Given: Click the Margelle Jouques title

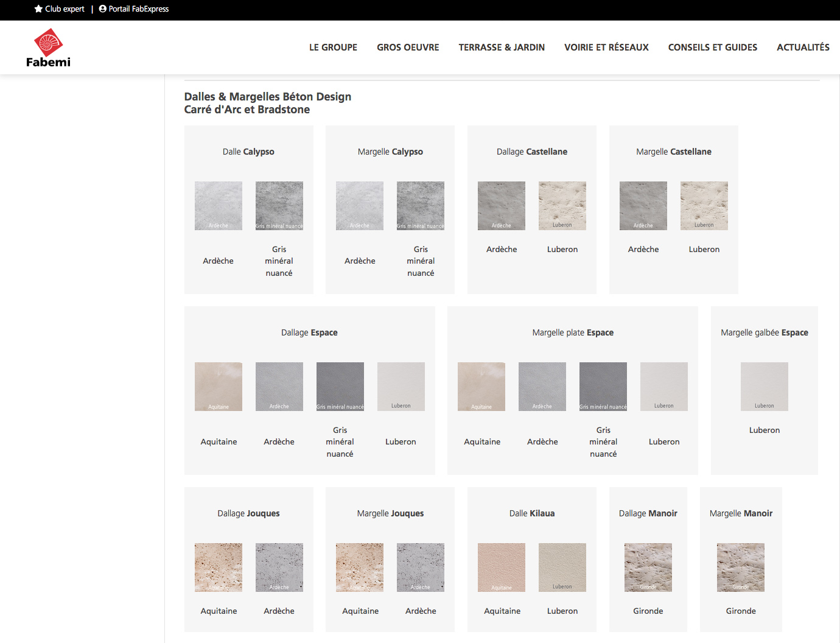Looking at the screenshot, I should point(390,513).
